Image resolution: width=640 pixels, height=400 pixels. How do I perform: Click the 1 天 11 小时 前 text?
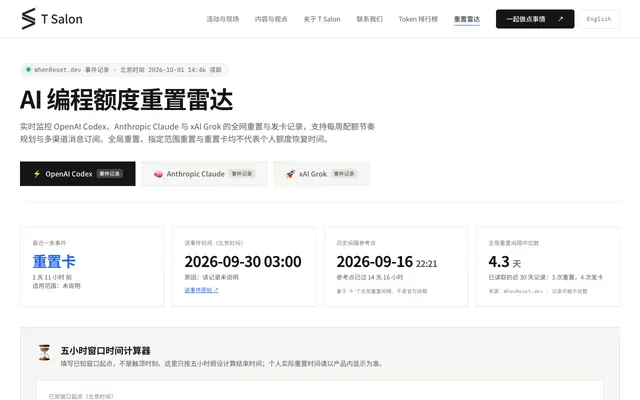(52, 277)
